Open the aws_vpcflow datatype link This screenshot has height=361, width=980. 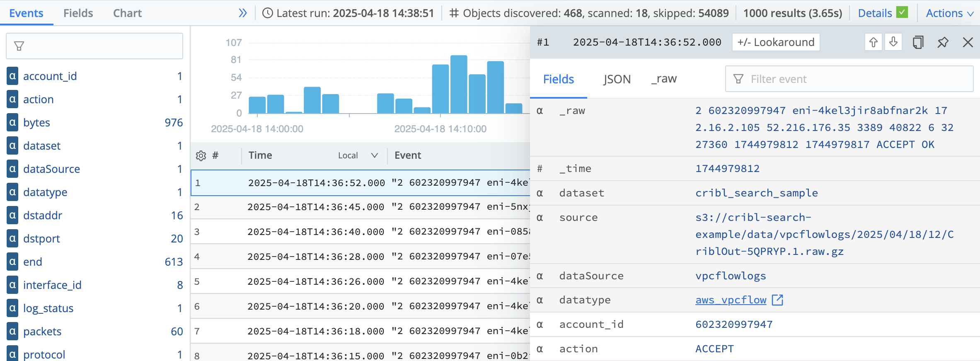coord(731,300)
